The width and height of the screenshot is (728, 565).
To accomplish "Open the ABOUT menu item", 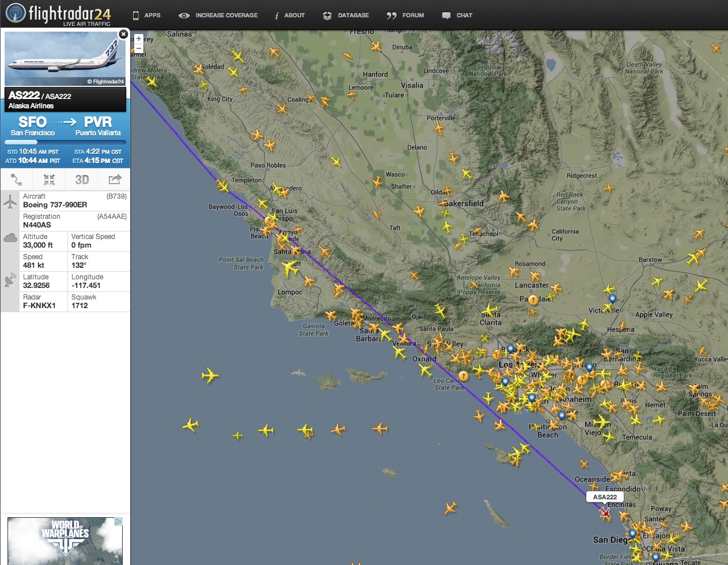I will 290,16.
